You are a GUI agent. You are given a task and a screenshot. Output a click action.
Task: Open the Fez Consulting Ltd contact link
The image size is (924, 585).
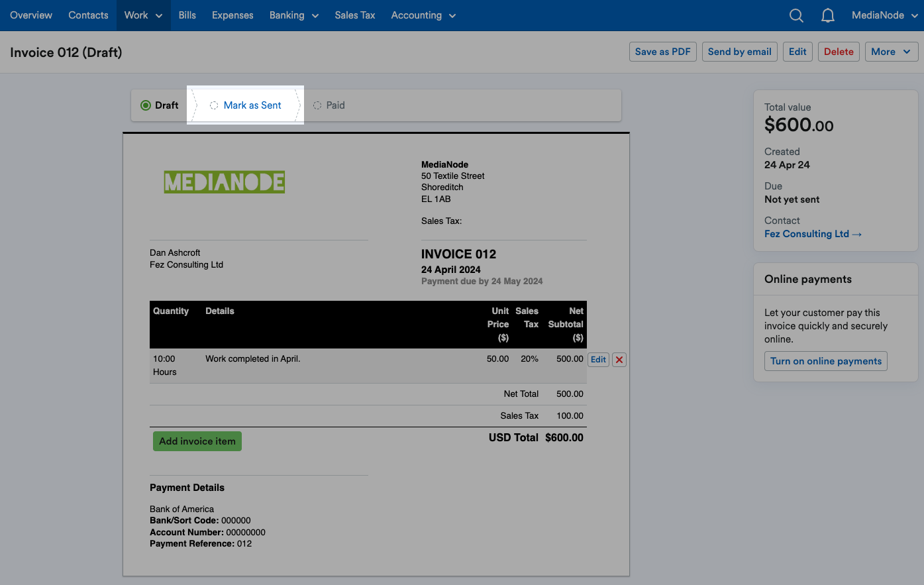813,234
